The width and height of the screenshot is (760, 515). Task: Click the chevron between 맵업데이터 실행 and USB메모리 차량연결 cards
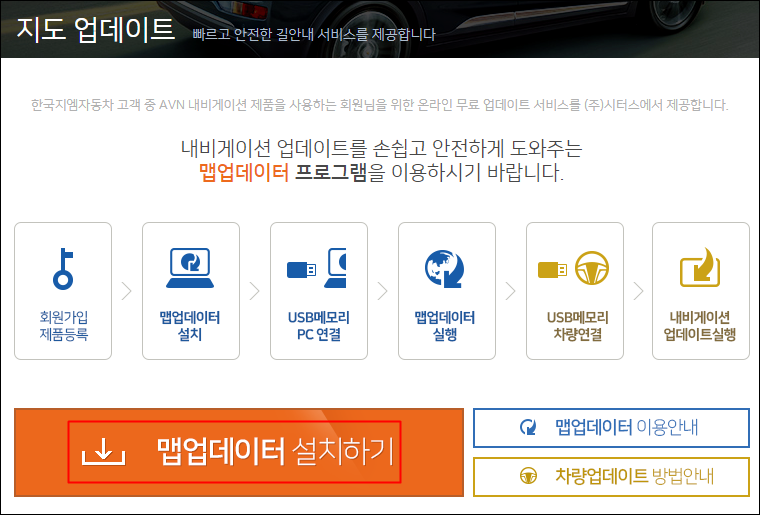coord(510,291)
